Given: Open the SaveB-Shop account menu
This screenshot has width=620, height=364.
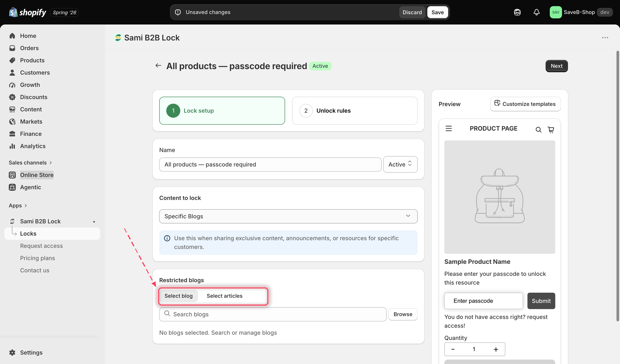Looking at the screenshot, I should tap(581, 12).
